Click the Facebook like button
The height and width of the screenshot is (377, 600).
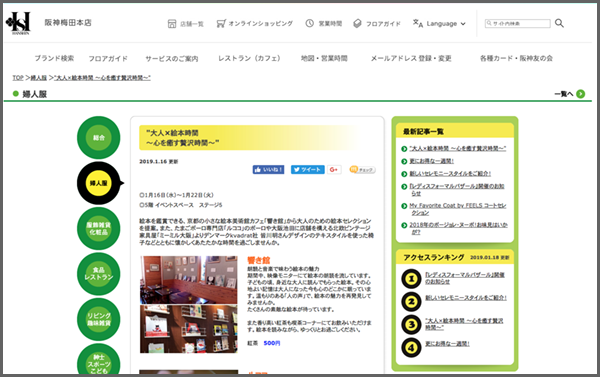[x=268, y=170]
